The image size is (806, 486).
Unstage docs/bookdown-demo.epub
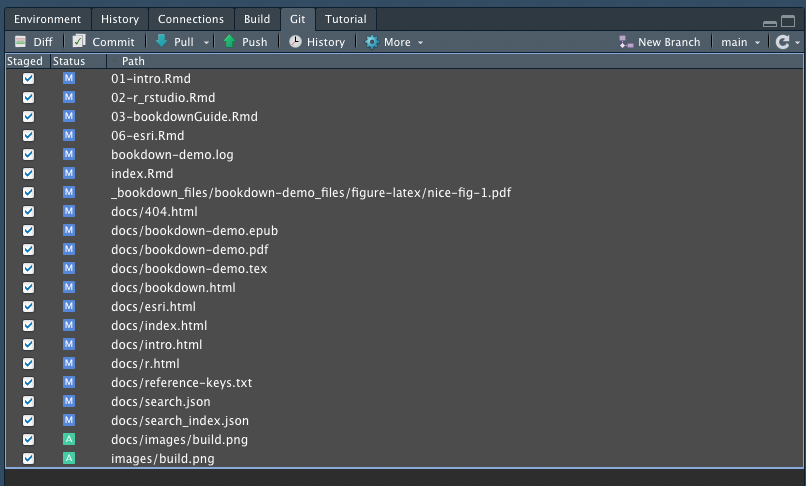[x=28, y=231]
